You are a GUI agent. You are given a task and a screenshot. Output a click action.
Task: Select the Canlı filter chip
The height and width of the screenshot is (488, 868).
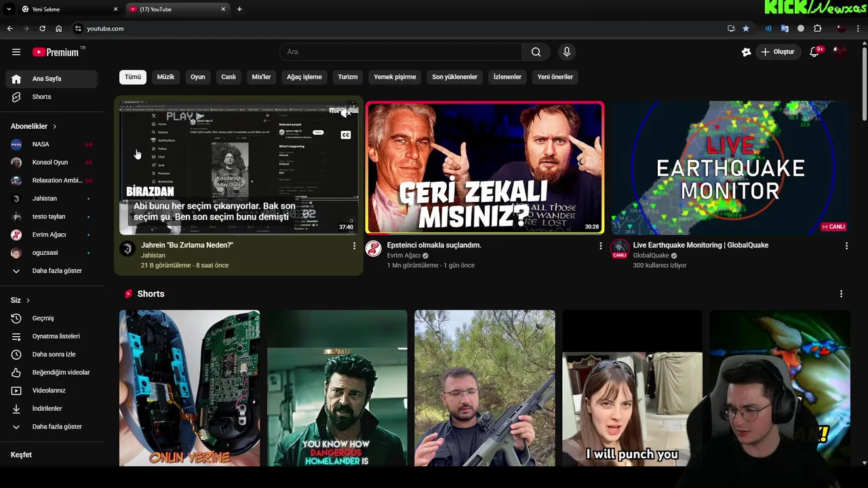(x=229, y=77)
